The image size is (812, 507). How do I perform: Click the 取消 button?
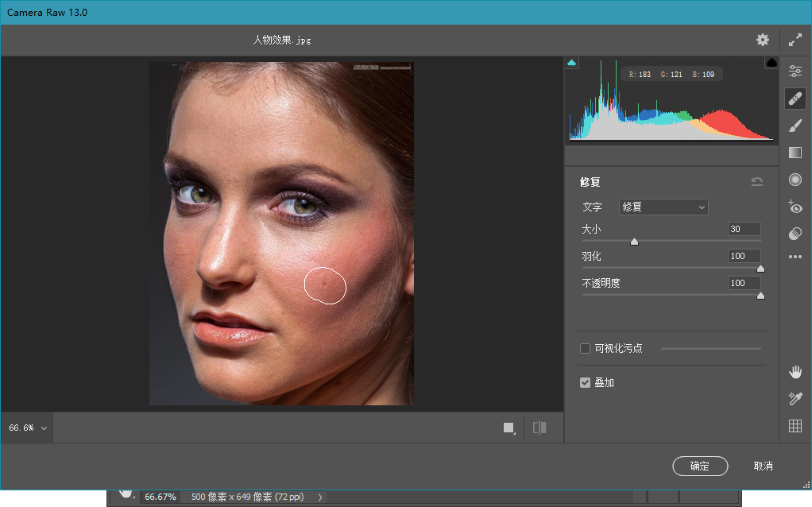tap(763, 466)
